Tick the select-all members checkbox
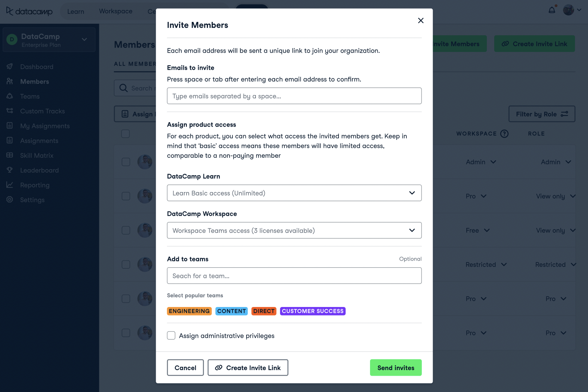Image resolution: width=588 pixels, height=392 pixels. tap(126, 134)
